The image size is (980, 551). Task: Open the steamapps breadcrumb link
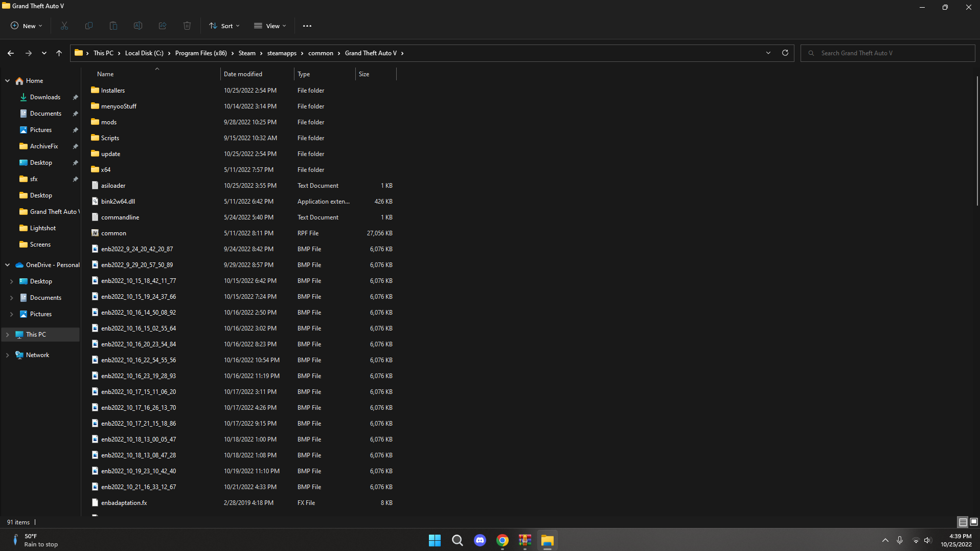pos(282,53)
